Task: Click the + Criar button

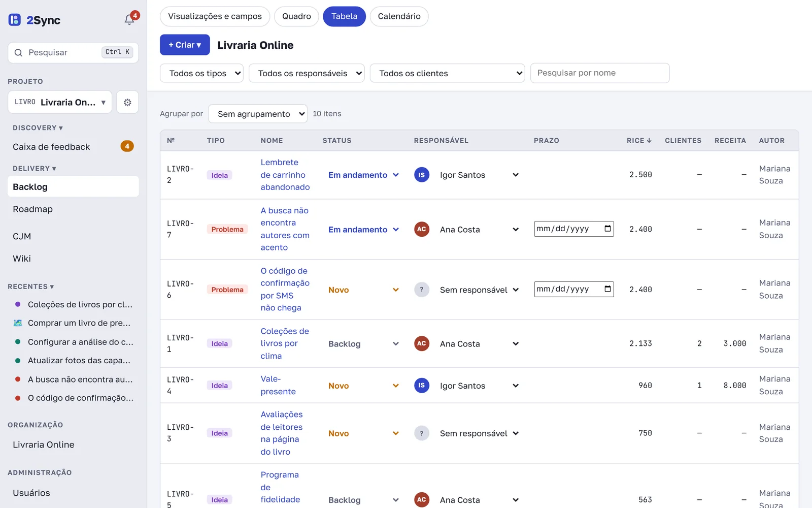Action: [185, 45]
